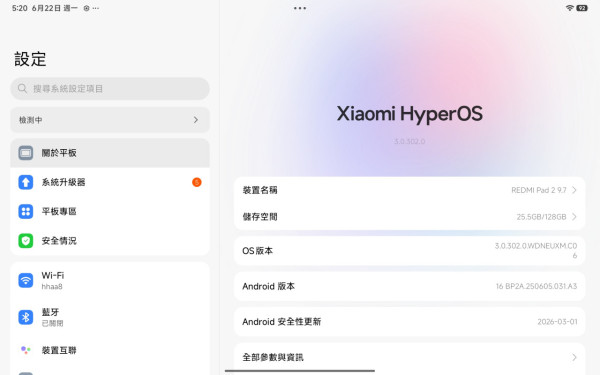The image size is (600, 375).
Task: Click the Wi-Fi settings icon
Action: (26, 280)
